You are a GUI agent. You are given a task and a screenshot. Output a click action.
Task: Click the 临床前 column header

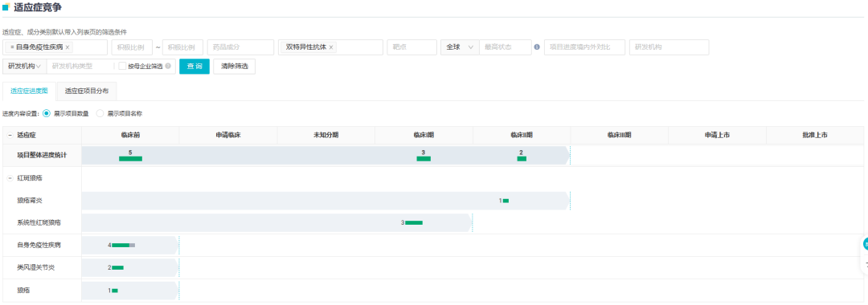pos(130,135)
